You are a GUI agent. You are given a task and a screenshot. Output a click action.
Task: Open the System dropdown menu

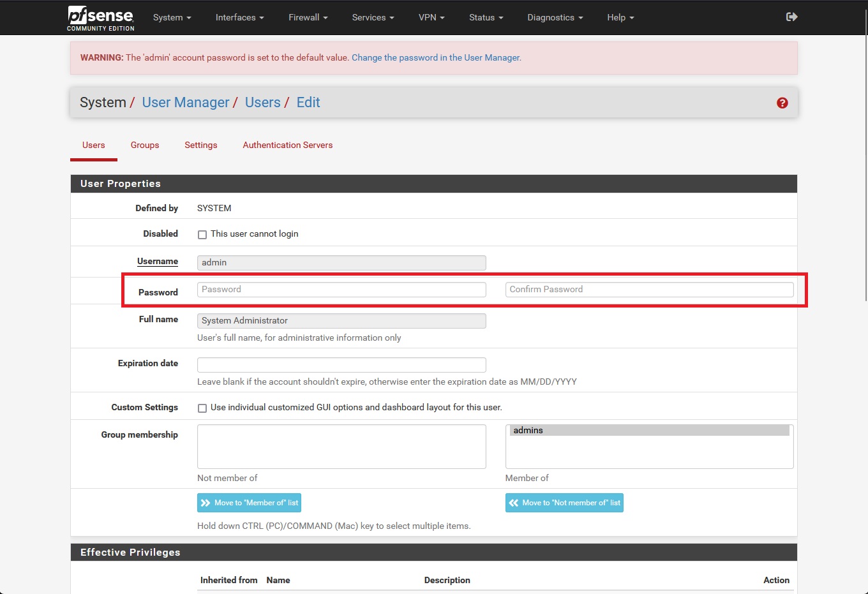pos(172,17)
